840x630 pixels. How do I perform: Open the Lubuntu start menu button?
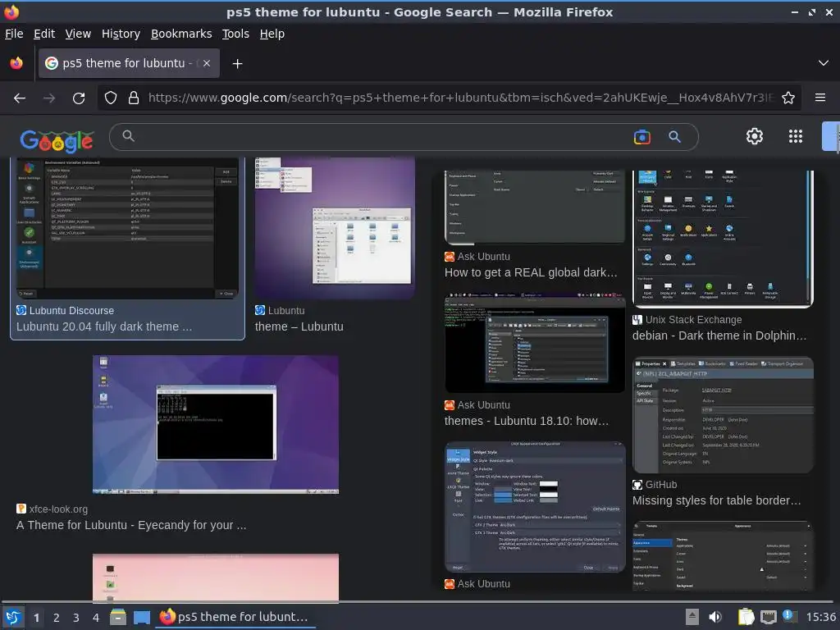coord(13,618)
